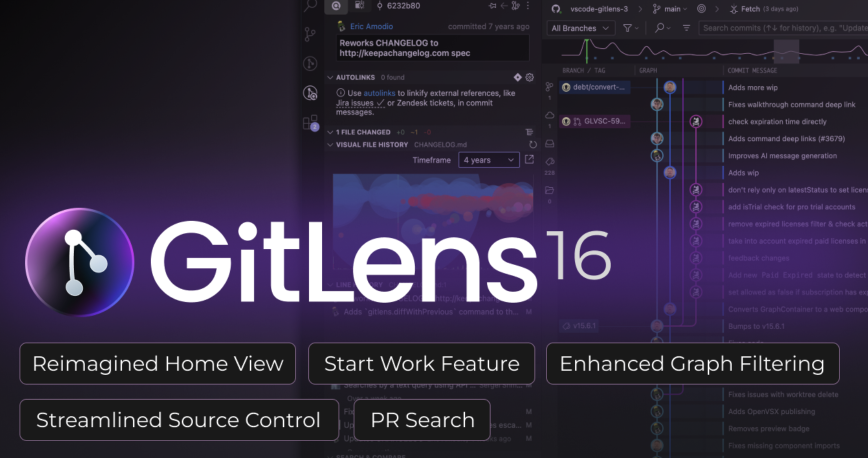Click Fetch (3 days ago)

pyautogui.click(x=763, y=9)
